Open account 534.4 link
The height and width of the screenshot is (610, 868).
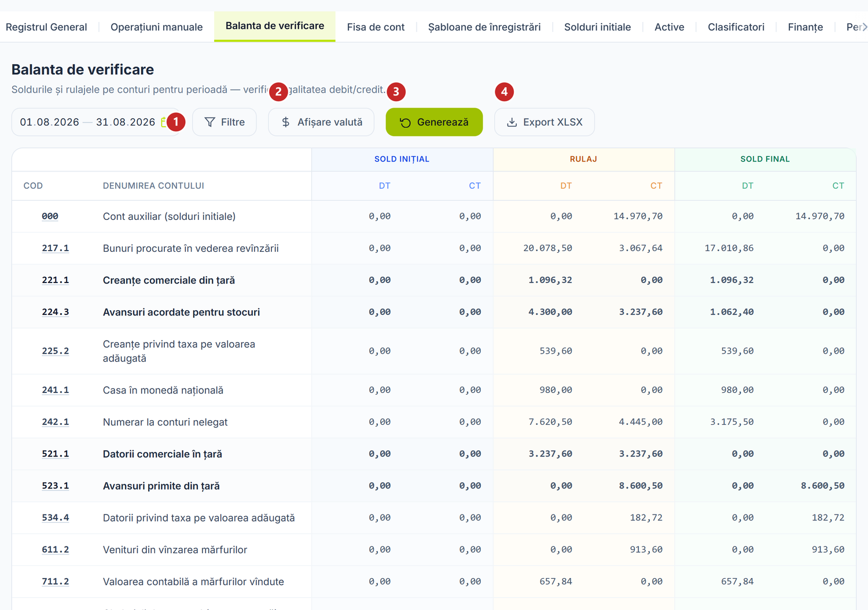coord(56,517)
